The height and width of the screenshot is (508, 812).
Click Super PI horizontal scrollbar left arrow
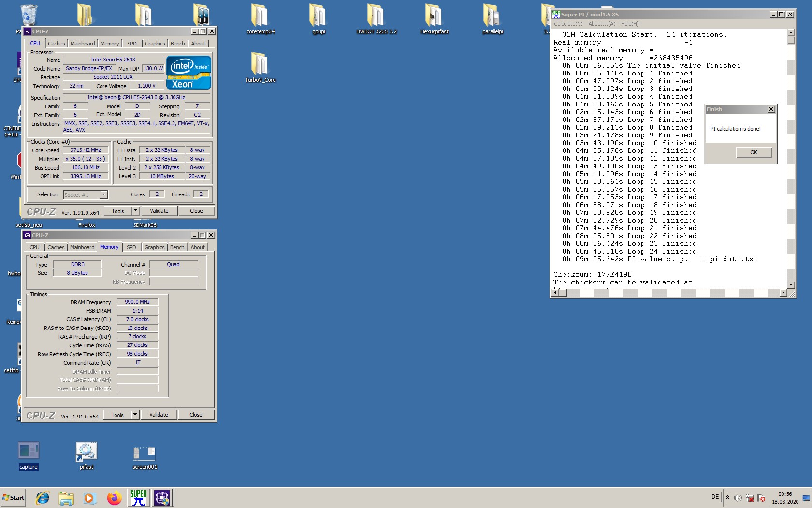tap(555, 293)
